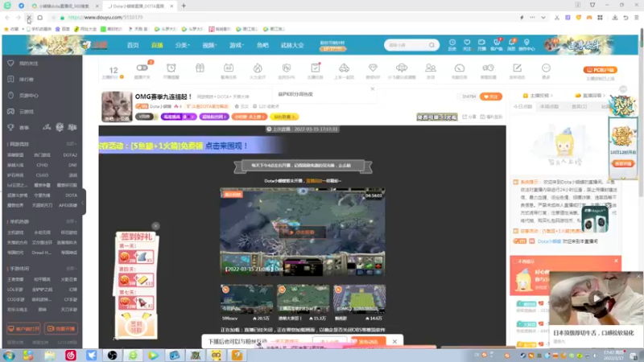Click the search magnifier icon
Image resolution: width=644 pixels, height=362 pixels.
coord(431,45)
